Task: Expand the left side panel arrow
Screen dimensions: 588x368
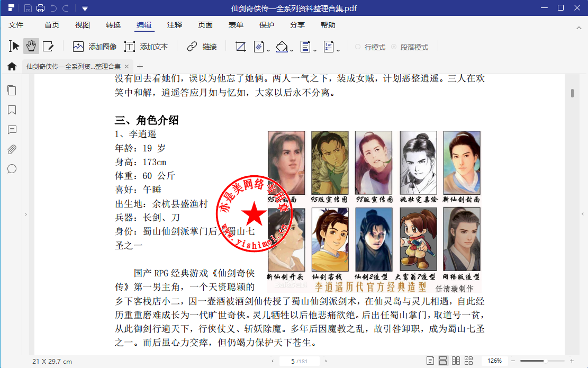Action: click(x=26, y=214)
